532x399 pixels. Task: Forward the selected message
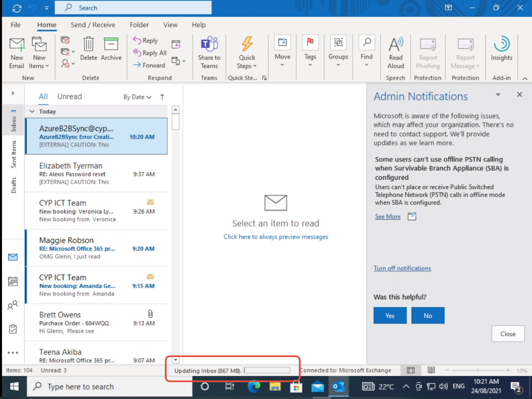click(149, 65)
